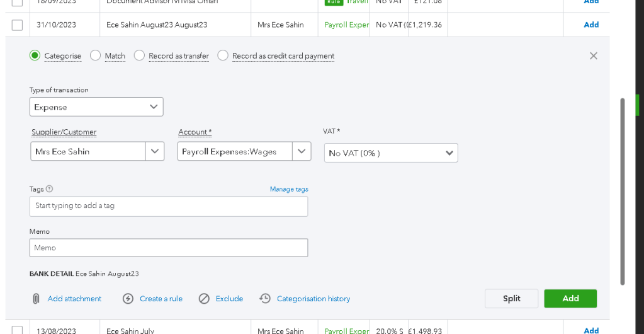Click the Split button
The width and height of the screenshot is (644, 334).
coord(511,299)
